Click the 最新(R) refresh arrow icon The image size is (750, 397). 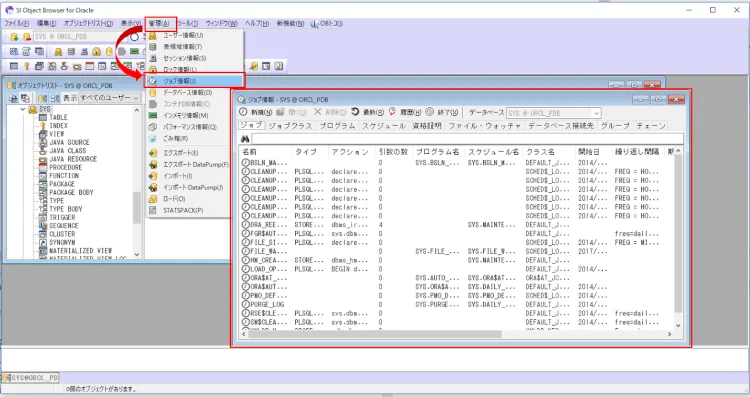355,112
